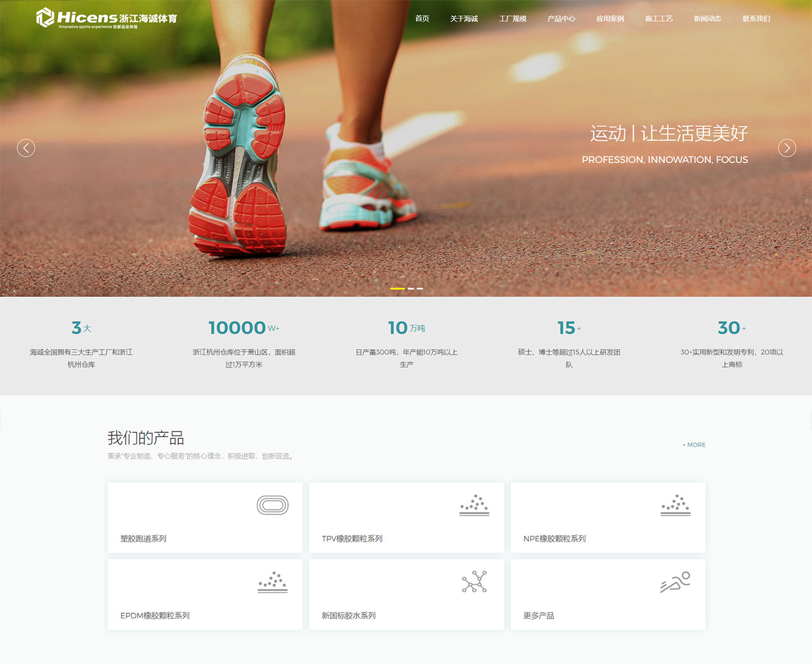Switch to the third carousel indicator dash
Viewport: 812px width, 664px height.
tap(420, 288)
